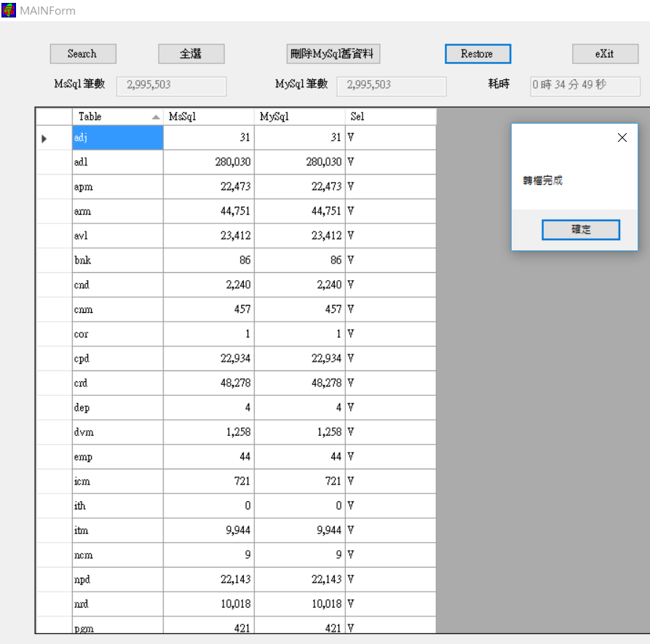Select the bnk table name cell

click(x=118, y=261)
